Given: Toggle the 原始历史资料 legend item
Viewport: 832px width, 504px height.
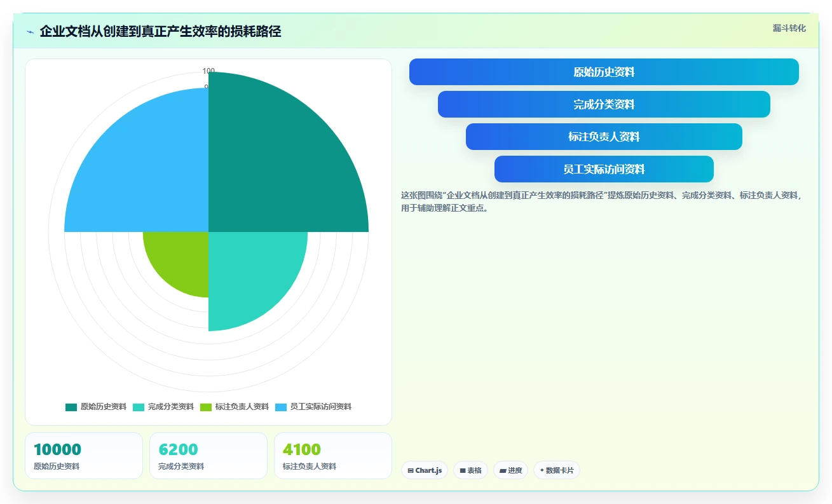Looking at the screenshot, I should pos(96,407).
